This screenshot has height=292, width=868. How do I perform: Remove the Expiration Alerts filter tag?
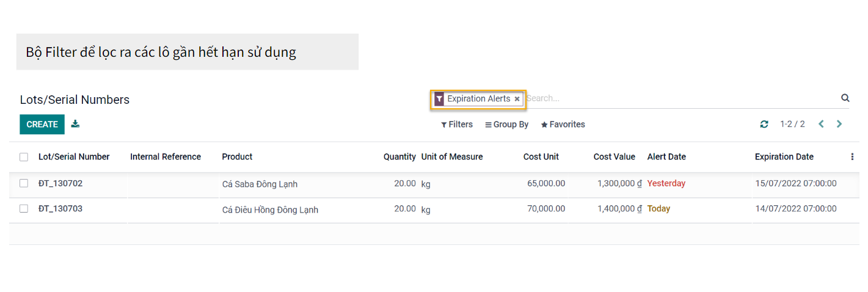point(517,99)
